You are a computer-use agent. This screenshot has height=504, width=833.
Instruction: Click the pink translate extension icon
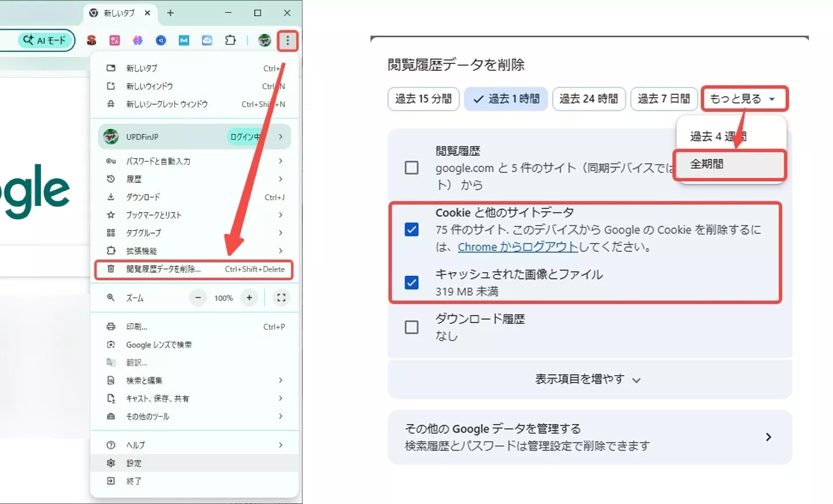[x=114, y=40]
